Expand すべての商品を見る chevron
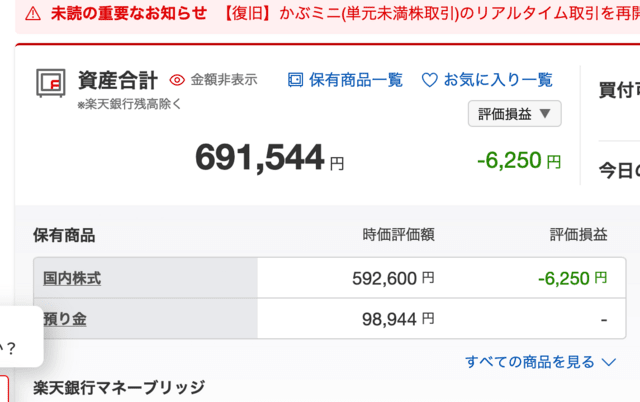This screenshot has width=640, height=402. [x=609, y=362]
